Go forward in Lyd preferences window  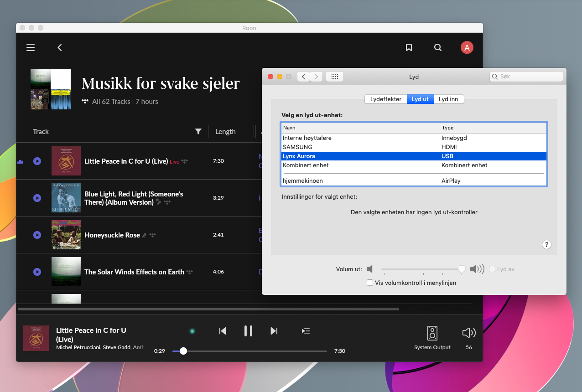coord(317,77)
